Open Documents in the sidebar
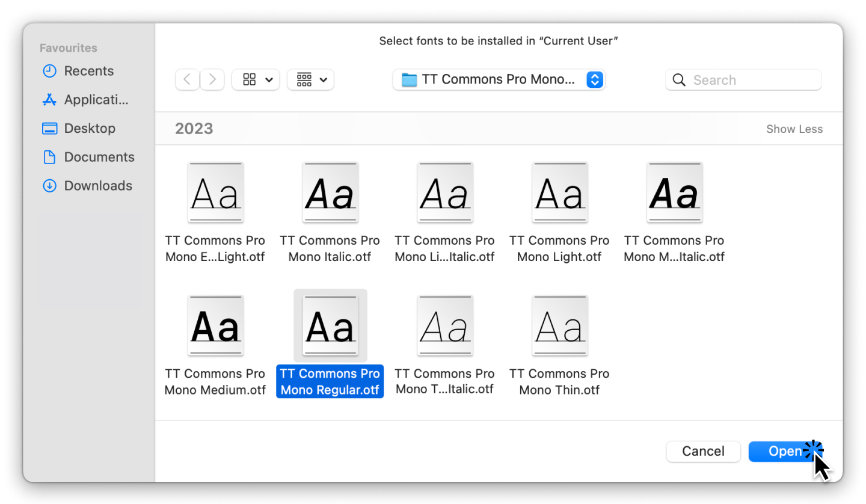The width and height of the screenshot is (866, 504). (x=88, y=157)
